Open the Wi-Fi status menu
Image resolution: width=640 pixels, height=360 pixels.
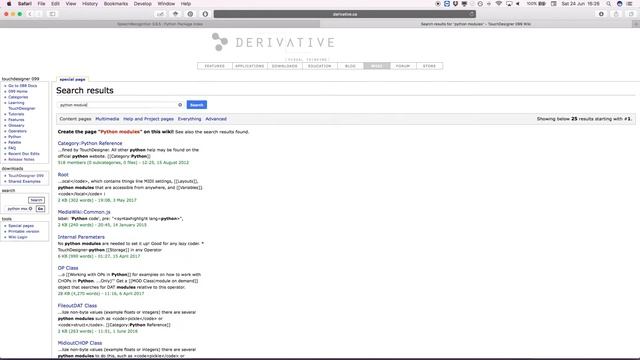(498, 4)
